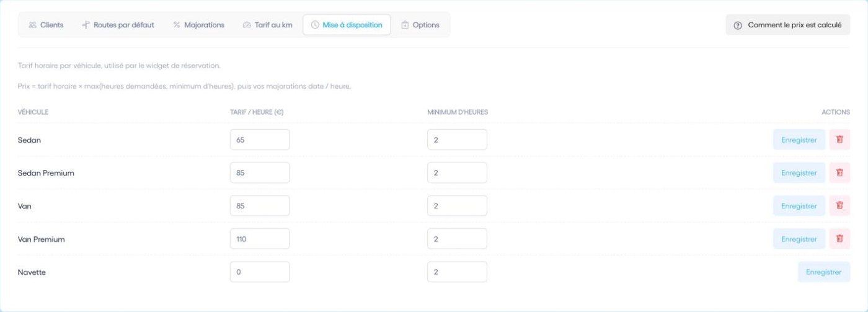Open the Options tab

(x=420, y=25)
